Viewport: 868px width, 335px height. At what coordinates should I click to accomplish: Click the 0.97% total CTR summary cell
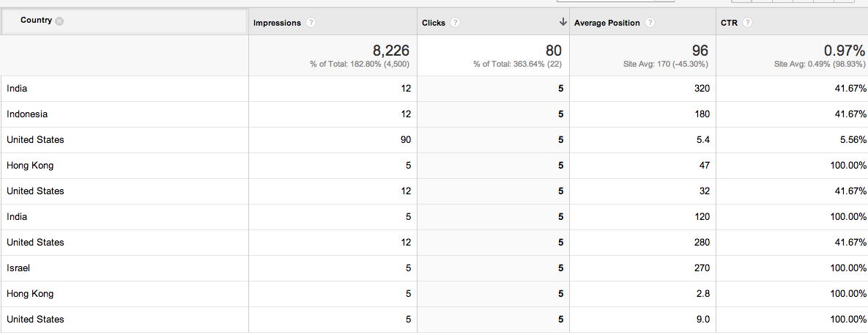792,56
